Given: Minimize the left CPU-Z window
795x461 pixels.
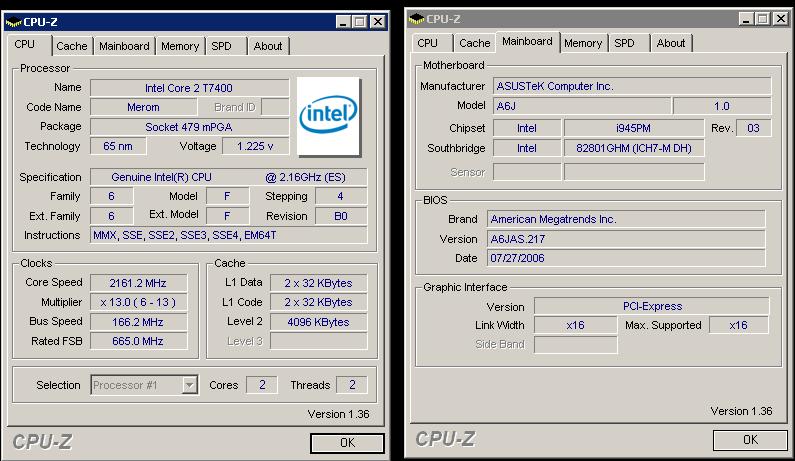Looking at the screenshot, I should (x=343, y=22).
